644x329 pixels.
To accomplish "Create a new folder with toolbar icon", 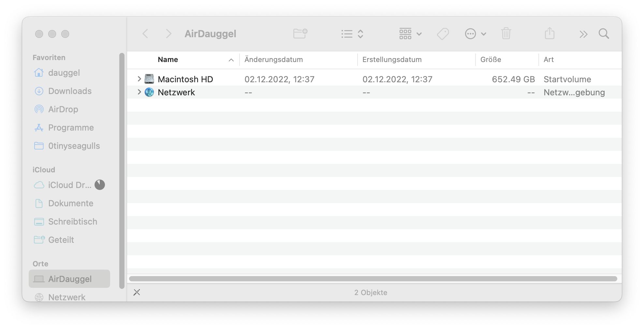I will 300,33.
